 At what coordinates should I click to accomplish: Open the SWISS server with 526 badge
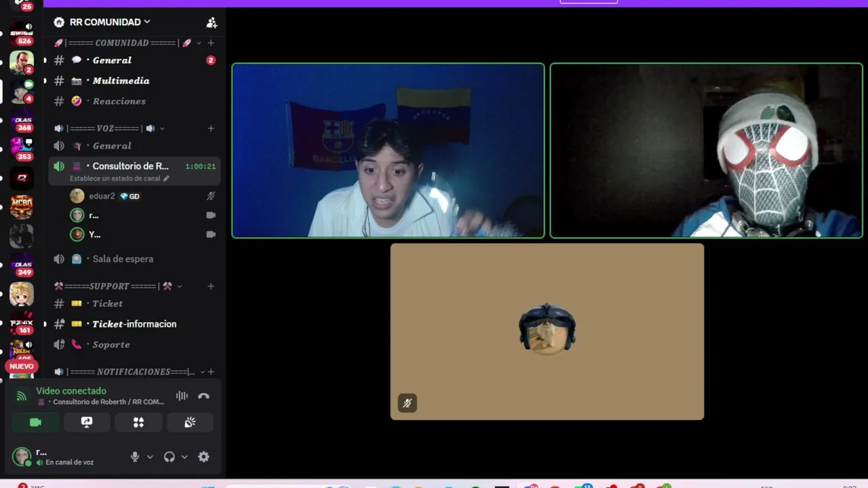click(x=22, y=33)
